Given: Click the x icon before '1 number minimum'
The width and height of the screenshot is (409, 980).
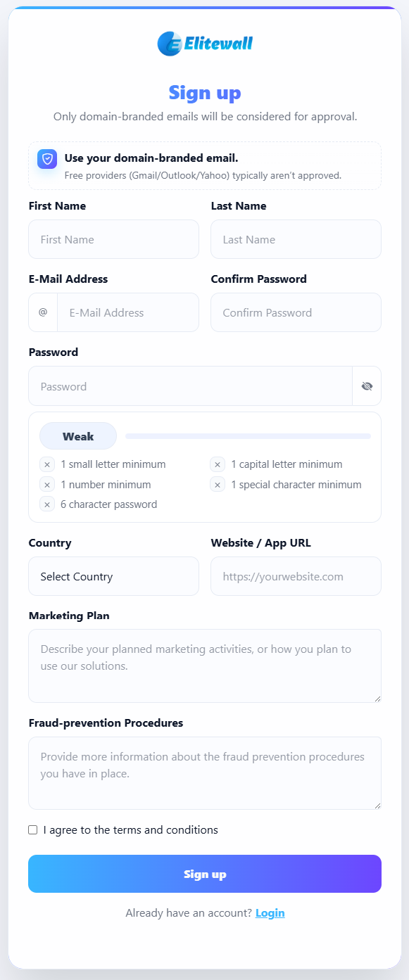Looking at the screenshot, I should tap(46, 484).
